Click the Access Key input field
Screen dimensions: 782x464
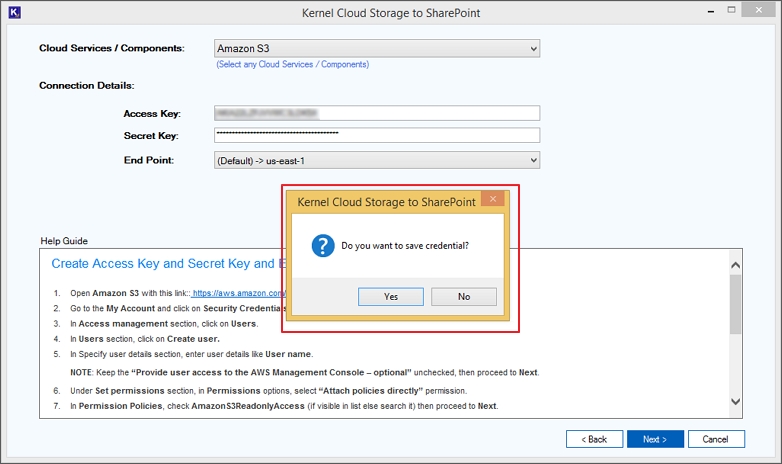(x=377, y=113)
